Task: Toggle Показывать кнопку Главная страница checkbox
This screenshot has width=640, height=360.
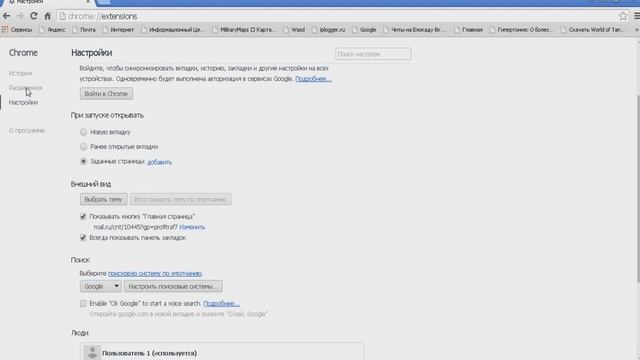Action: click(x=83, y=216)
